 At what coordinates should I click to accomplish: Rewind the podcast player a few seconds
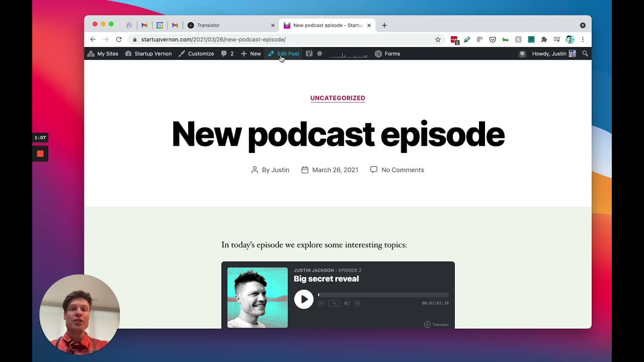(321, 303)
